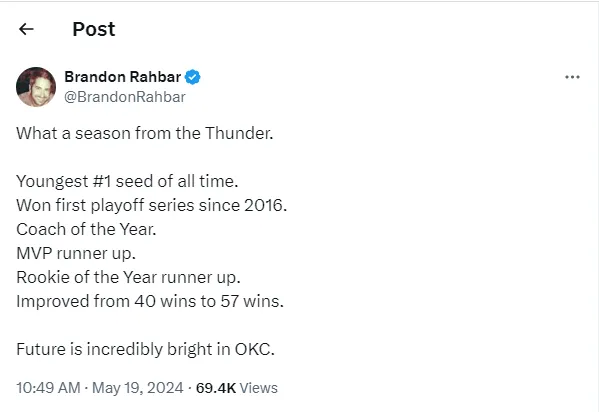The width and height of the screenshot is (599, 412).
Task: Open Brandon Rahbar's profile picture
Action: pyautogui.click(x=36, y=87)
